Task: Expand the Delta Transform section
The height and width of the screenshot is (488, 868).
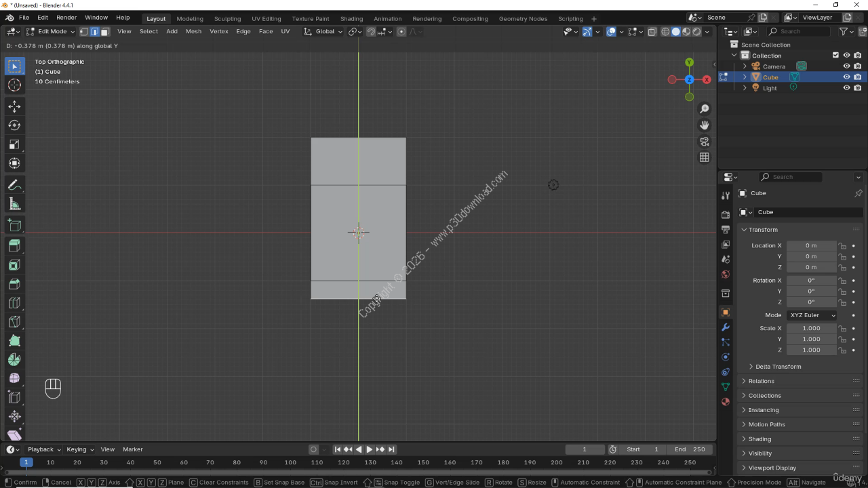Action: pyautogui.click(x=778, y=367)
